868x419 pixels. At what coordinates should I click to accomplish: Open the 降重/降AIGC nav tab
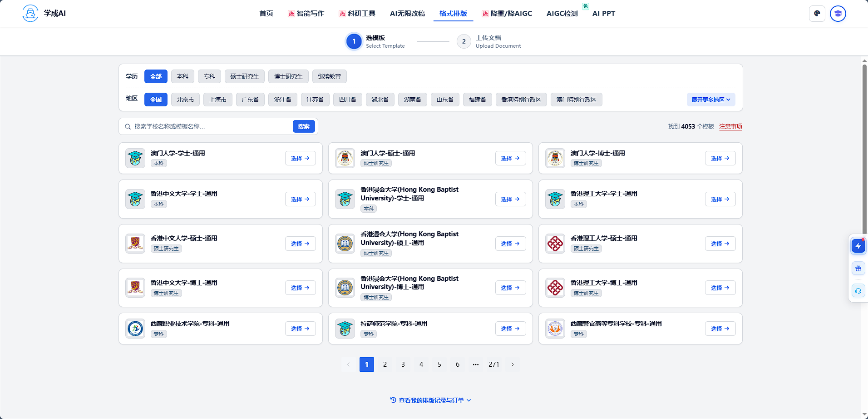[x=507, y=13]
